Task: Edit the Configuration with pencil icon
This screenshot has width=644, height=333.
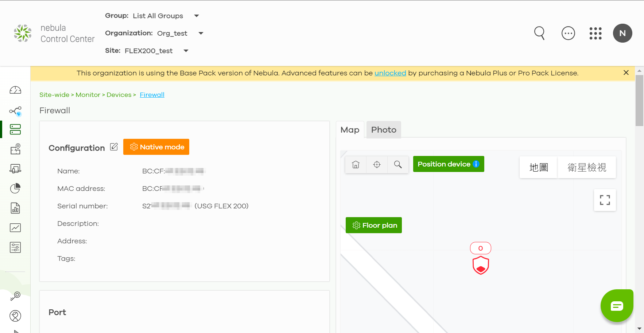Action: coord(114,147)
